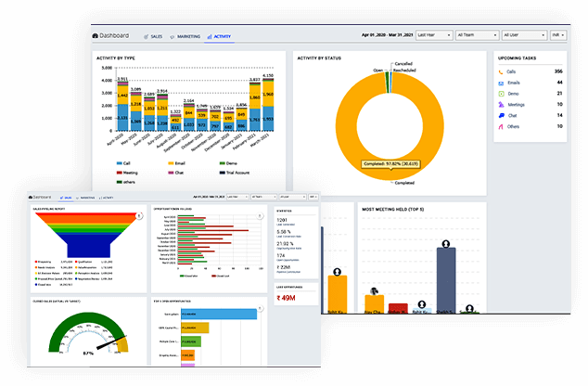Click the ₹ 49M lost opportunities value

point(287,298)
